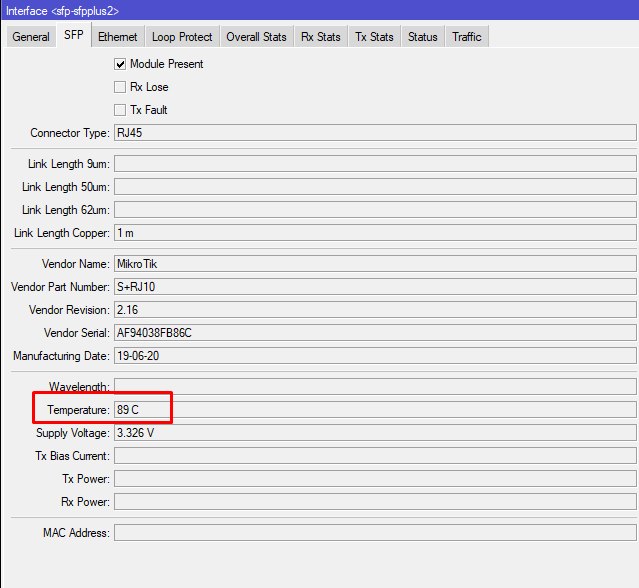Open the Ethernet tab
The height and width of the screenshot is (588, 639).
tap(118, 37)
